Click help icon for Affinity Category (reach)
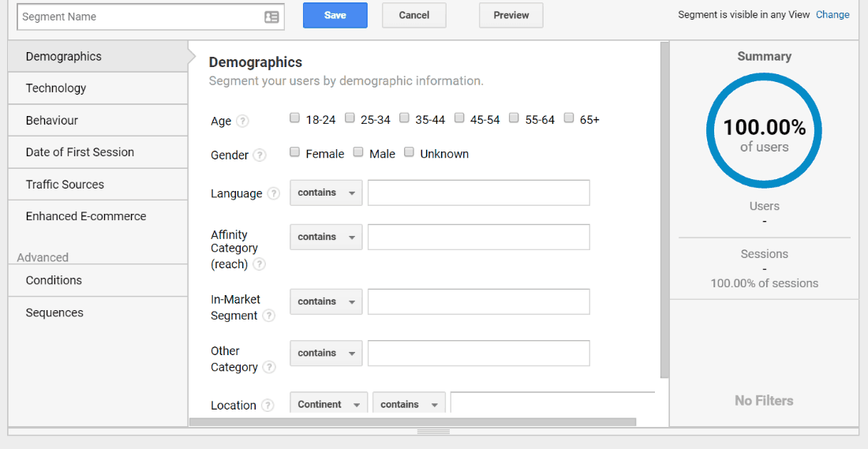The image size is (868, 449). (x=259, y=264)
